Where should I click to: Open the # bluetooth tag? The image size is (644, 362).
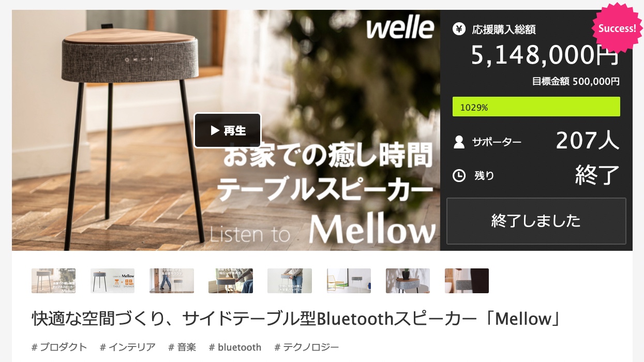pyautogui.click(x=235, y=347)
